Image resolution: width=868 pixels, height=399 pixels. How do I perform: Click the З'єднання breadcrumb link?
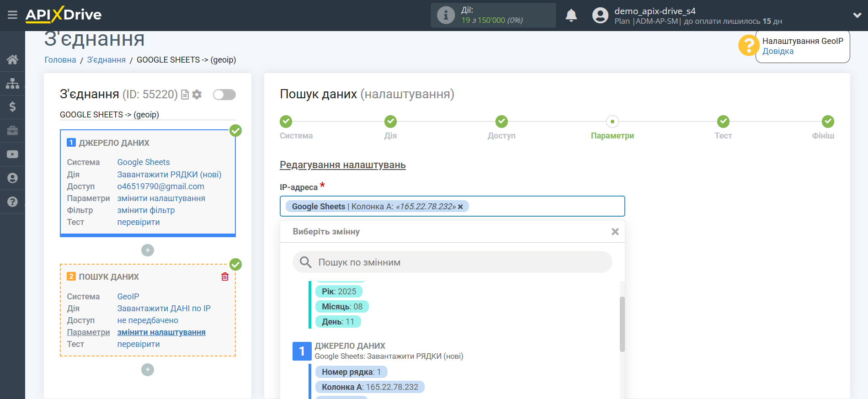(x=106, y=60)
